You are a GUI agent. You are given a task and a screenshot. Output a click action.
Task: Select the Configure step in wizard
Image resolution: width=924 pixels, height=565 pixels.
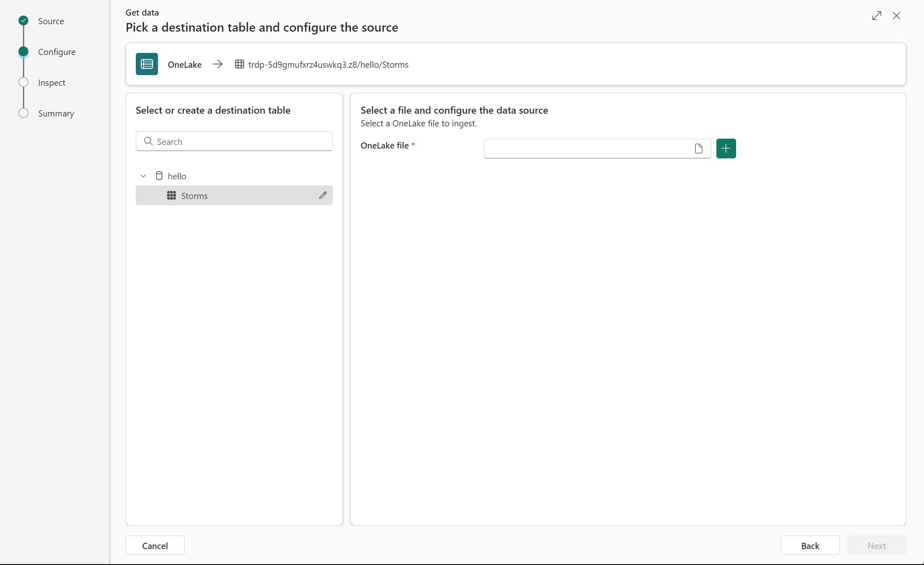(x=56, y=51)
